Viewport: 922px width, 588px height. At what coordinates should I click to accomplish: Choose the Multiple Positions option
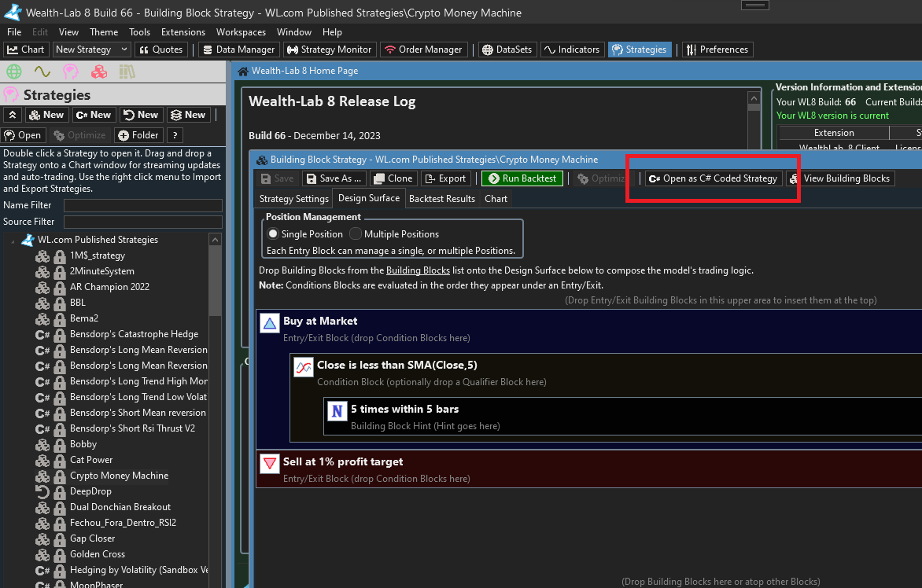[356, 233]
